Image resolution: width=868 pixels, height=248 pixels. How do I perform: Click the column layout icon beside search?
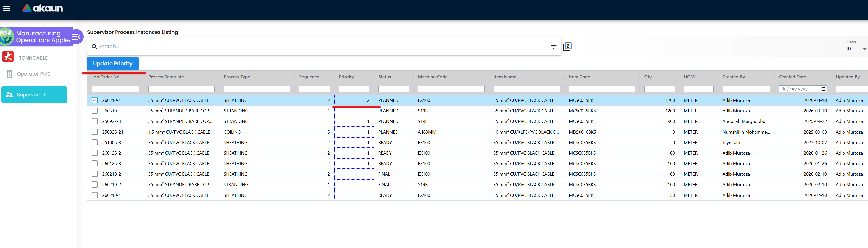(x=568, y=47)
